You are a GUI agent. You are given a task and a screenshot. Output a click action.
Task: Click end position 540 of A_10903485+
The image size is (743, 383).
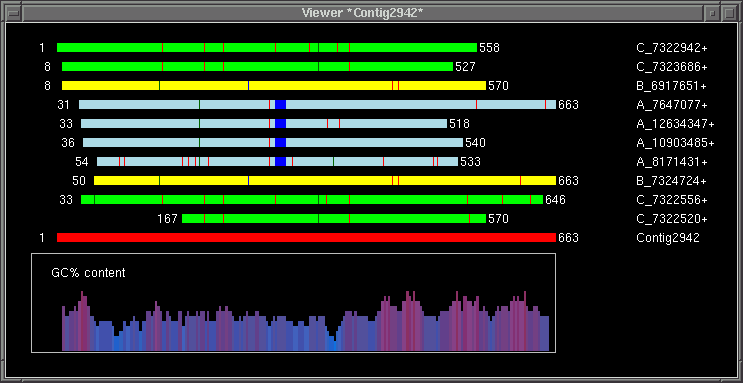pyautogui.click(x=475, y=143)
